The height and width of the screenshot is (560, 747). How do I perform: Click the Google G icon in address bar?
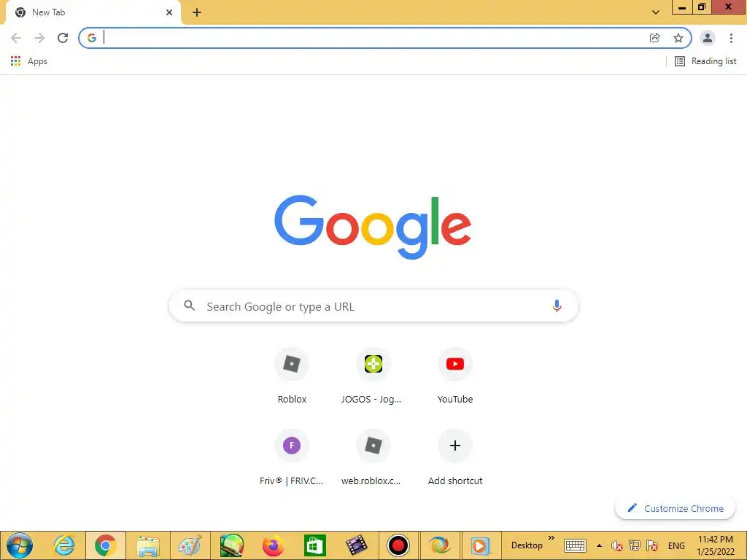pos(91,38)
